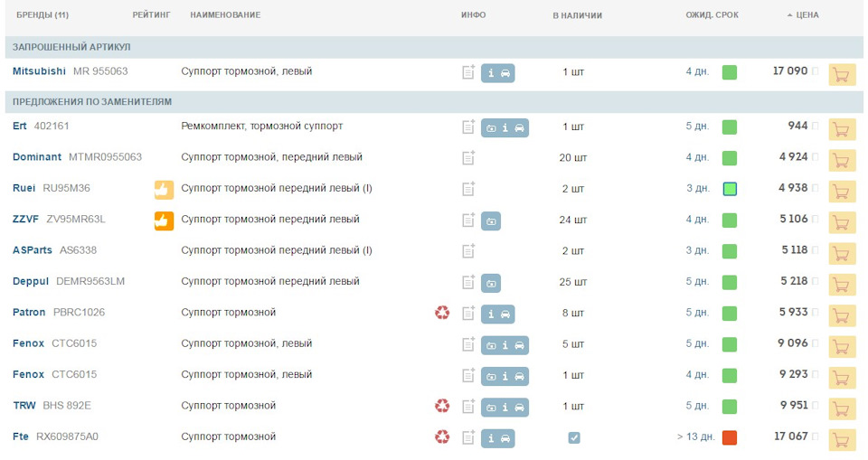Image resolution: width=868 pixels, height=460 pixels.
Task: Open TRW brand link
Action: click(24, 405)
